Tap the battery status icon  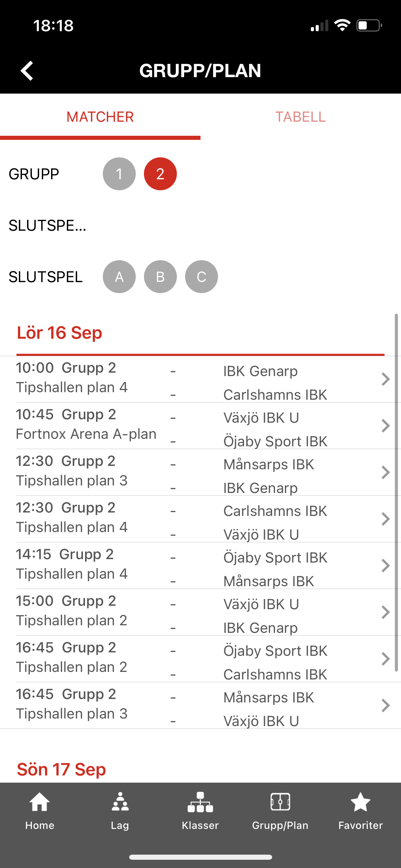369,25
